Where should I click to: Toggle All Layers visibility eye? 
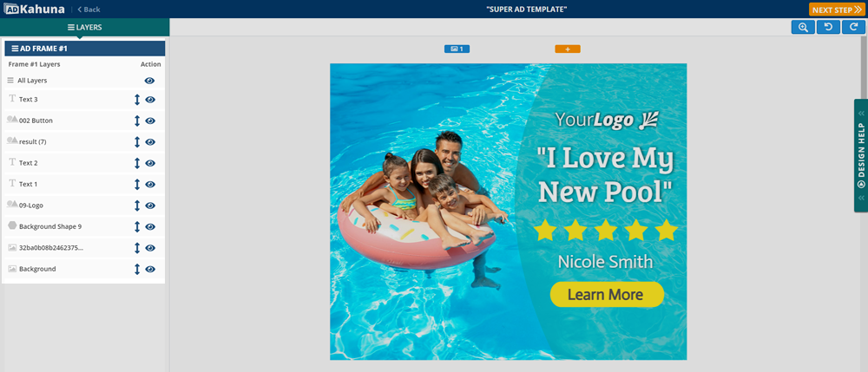point(149,81)
